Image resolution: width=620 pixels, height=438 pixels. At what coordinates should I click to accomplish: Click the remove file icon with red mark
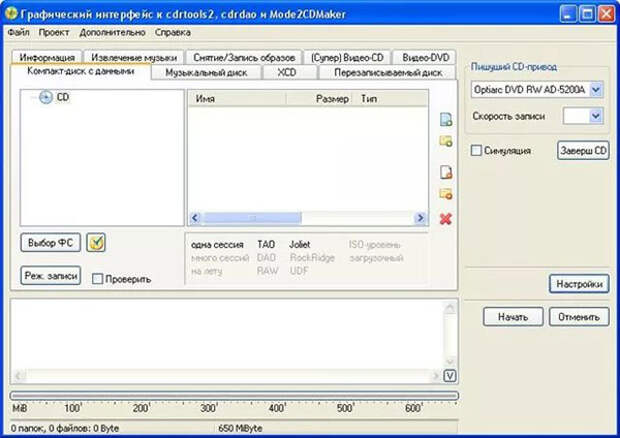pyautogui.click(x=446, y=172)
